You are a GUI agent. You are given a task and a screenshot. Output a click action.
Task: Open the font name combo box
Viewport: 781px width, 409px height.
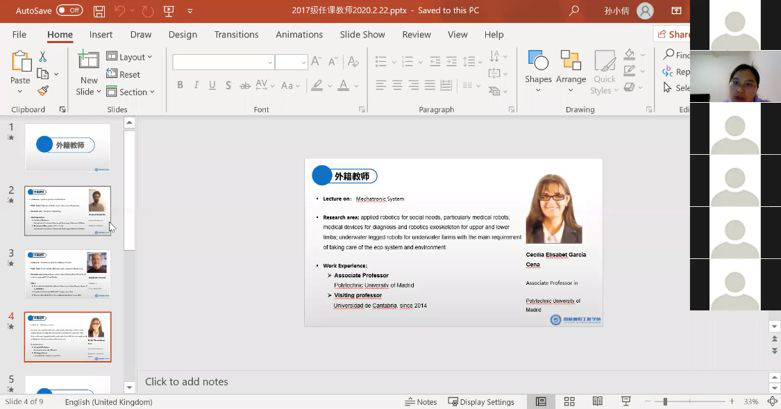pos(222,62)
